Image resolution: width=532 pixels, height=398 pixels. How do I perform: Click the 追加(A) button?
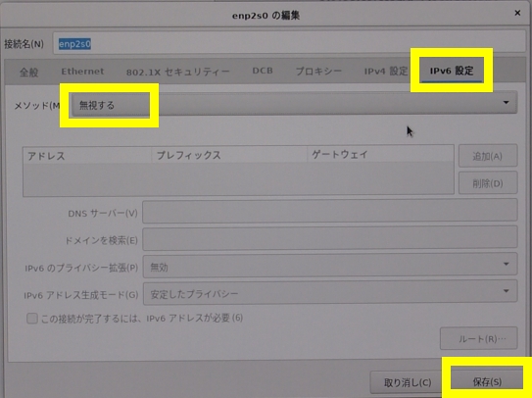click(488, 156)
